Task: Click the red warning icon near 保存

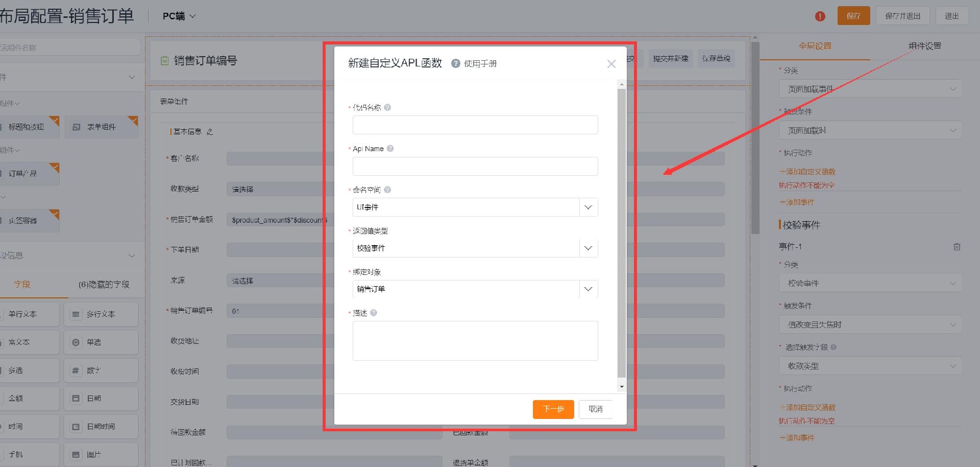Action: point(820,16)
